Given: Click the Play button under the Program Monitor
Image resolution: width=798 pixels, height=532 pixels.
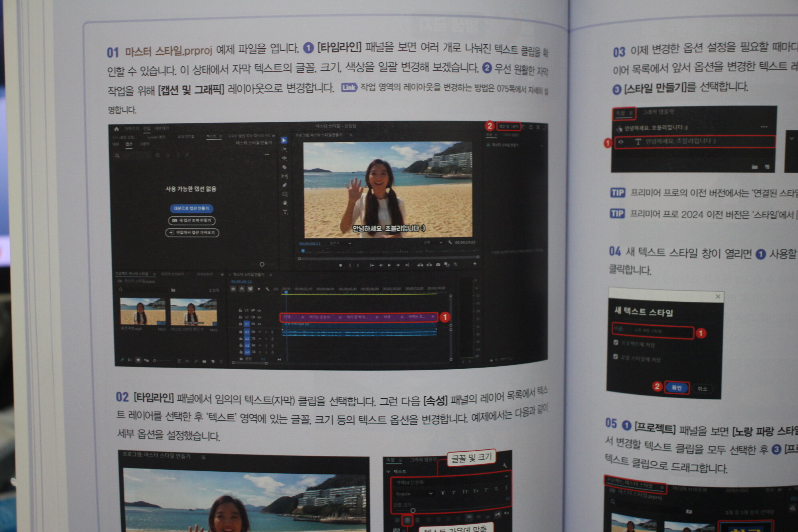Looking at the screenshot, I should [389, 265].
